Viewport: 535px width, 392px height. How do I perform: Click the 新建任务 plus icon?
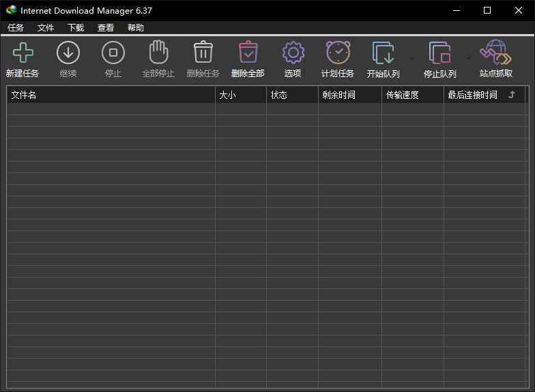tap(23, 53)
